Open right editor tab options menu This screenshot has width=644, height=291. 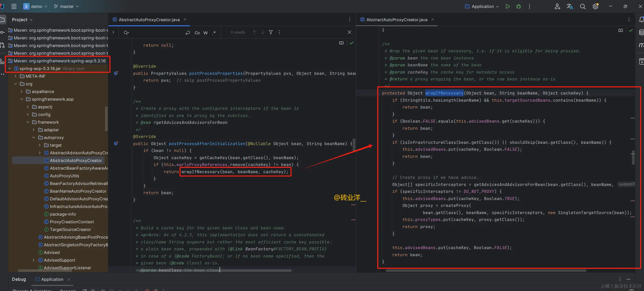[x=629, y=20]
